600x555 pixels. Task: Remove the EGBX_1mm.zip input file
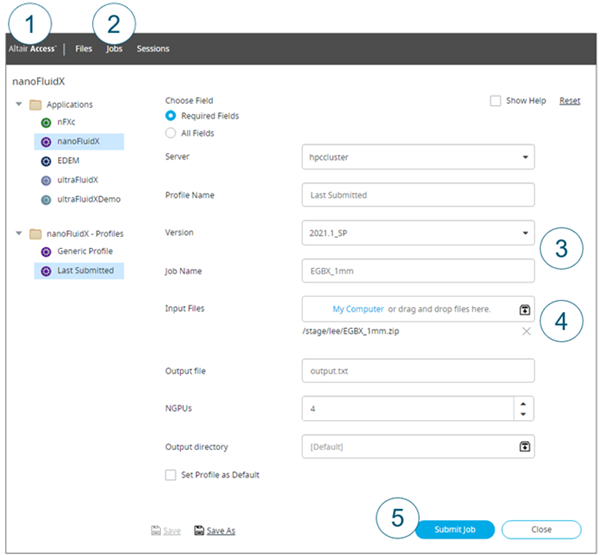click(527, 331)
